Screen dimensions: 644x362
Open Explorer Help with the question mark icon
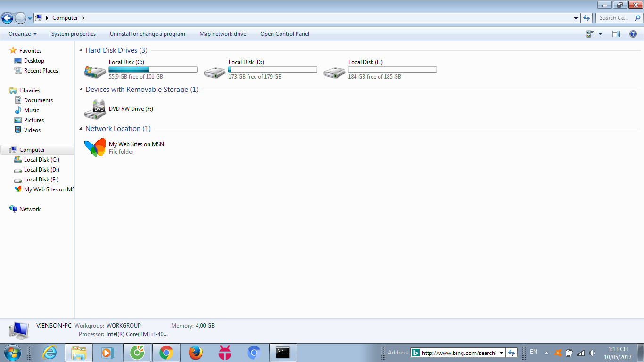(633, 34)
